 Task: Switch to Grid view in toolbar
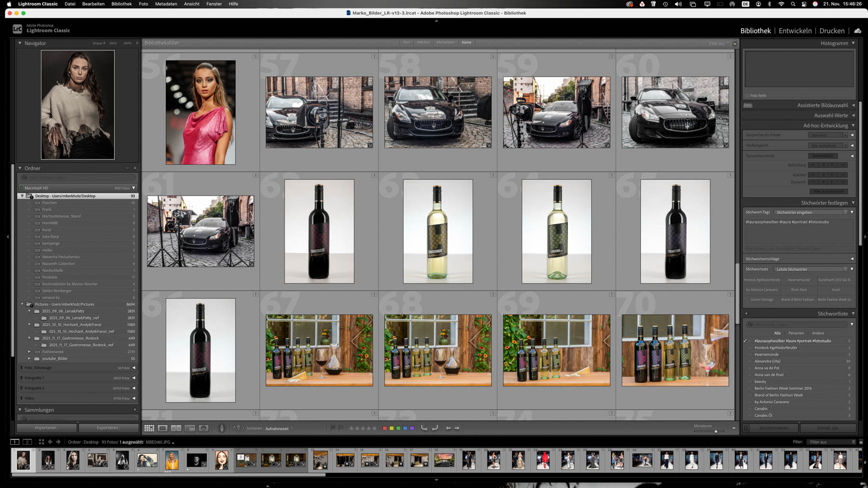coord(149,428)
